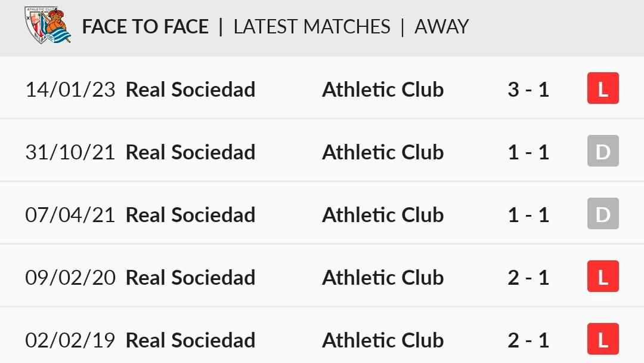Open Athletic Club in the 14/01/23 match
The width and height of the screenshot is (644, 363).
coord(383,90)
